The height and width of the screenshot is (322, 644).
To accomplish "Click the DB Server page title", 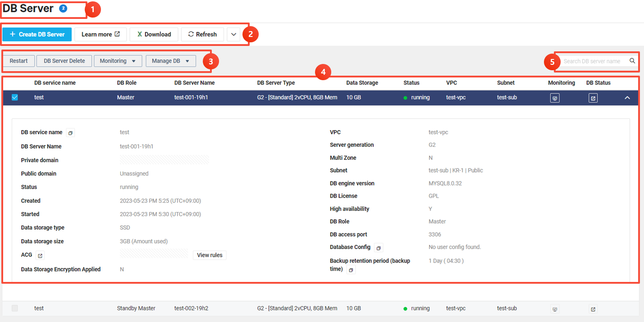I will coord(28,8).
